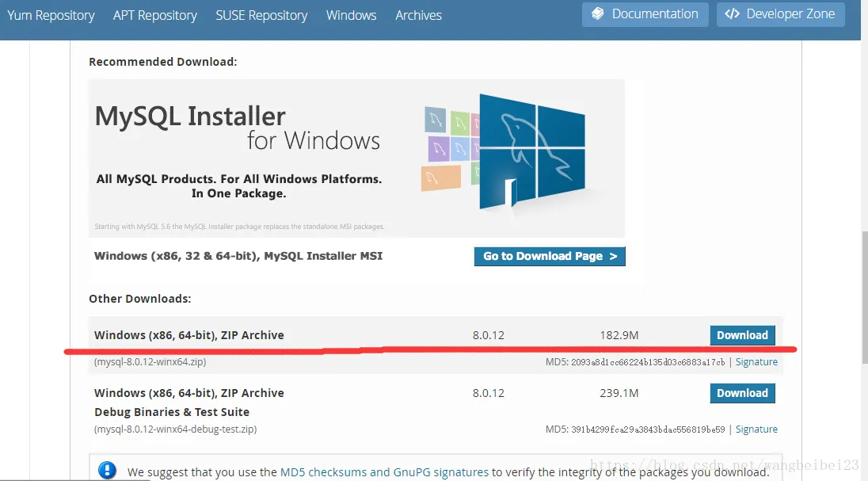
Task: Click the Windows logo dolphin graphic
Action: [531, 151]
